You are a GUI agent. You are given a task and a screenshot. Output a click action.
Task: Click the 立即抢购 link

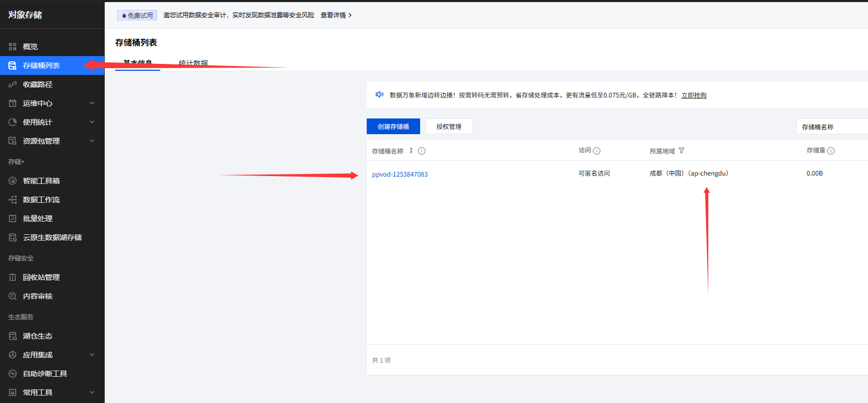(x=694, y=95)
